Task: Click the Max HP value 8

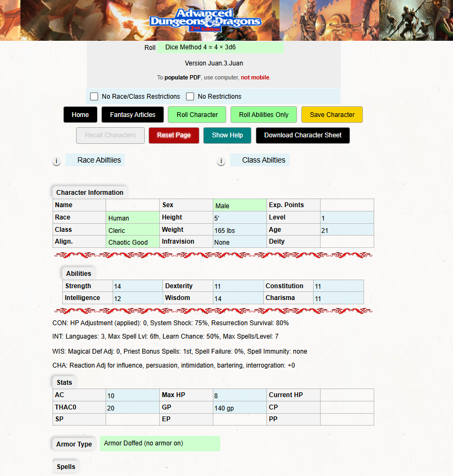Action: coord(240,396)
